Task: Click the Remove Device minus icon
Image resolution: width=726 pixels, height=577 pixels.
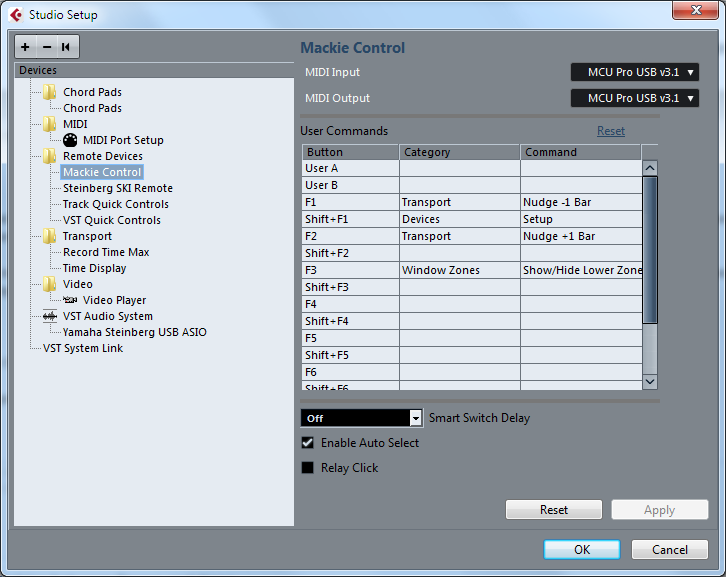Action: (47, 47)
